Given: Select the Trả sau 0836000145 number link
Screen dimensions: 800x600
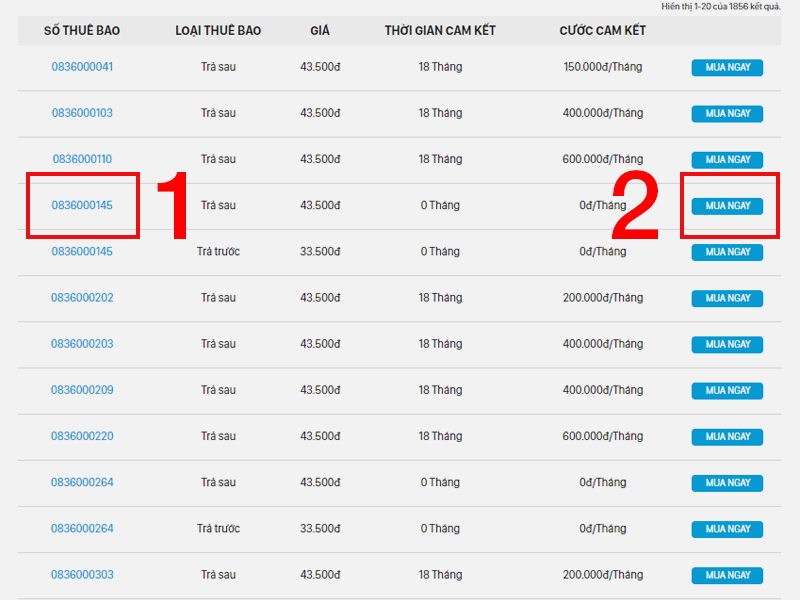Looking at the screenshot, I should [x=82, y=205].
